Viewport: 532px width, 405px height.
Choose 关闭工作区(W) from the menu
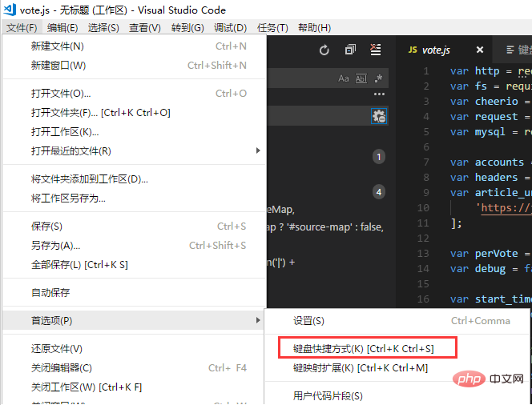pyautogui.click(x=135, y=387)
